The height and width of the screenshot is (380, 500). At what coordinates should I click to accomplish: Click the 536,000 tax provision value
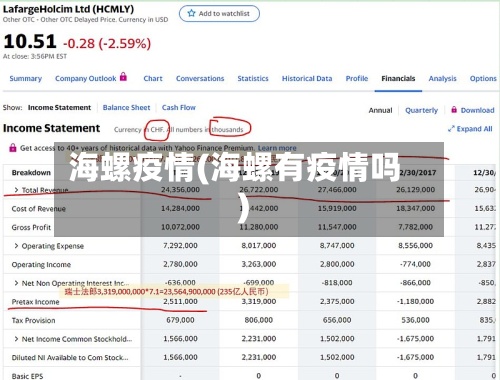pyautogui.click(x=415, y=320)
